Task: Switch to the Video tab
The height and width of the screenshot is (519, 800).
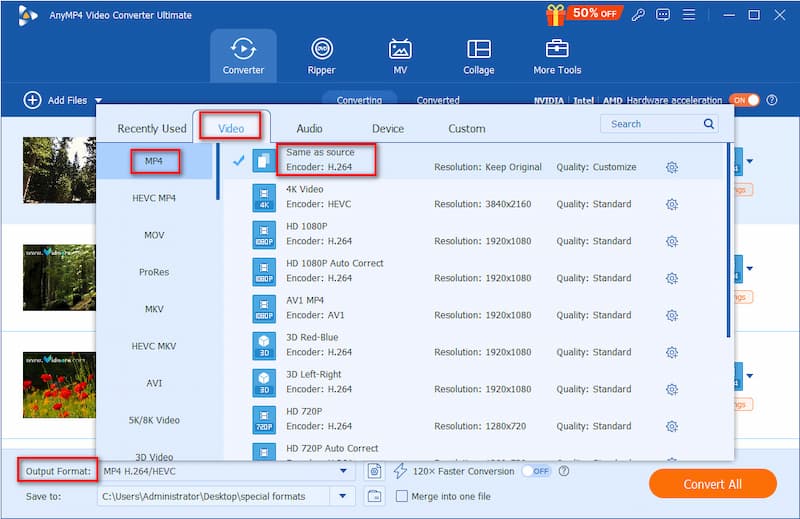Action: [x=231, y=129]
